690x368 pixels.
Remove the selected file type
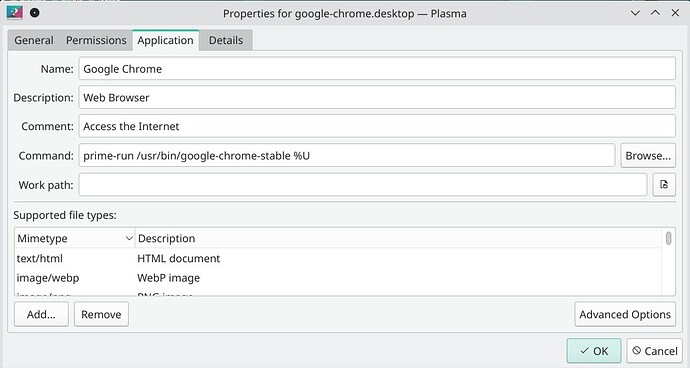(101, 314)
